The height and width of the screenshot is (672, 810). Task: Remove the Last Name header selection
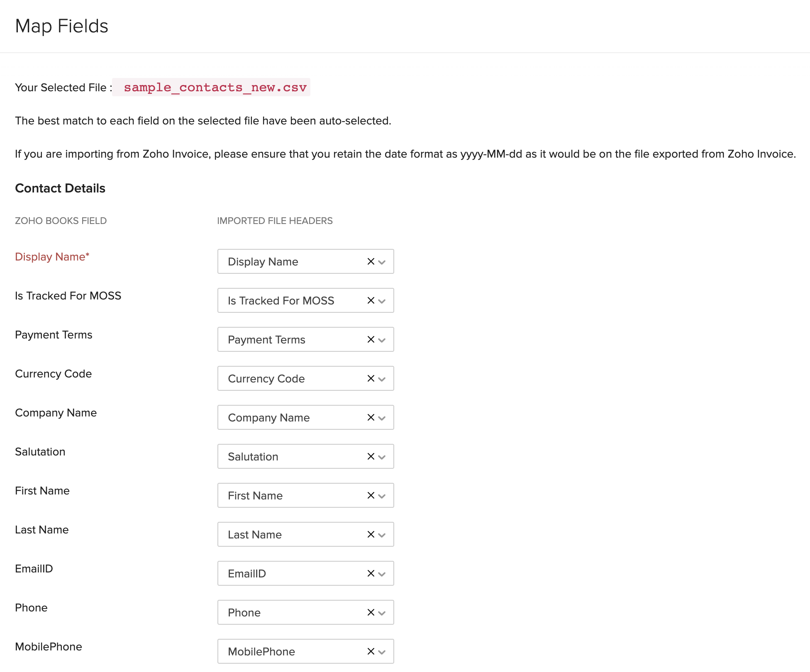[x=371, y=534]
